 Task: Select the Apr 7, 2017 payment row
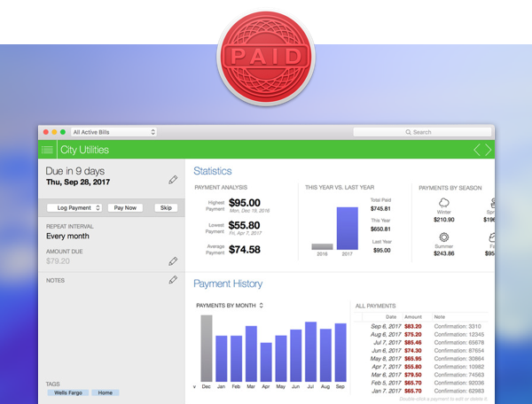coord(420,367)
